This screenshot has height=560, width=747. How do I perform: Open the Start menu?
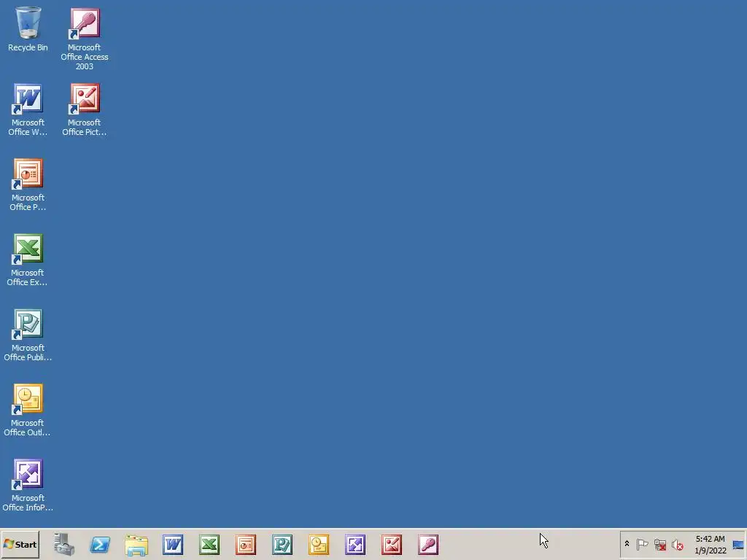pos(20,544)
